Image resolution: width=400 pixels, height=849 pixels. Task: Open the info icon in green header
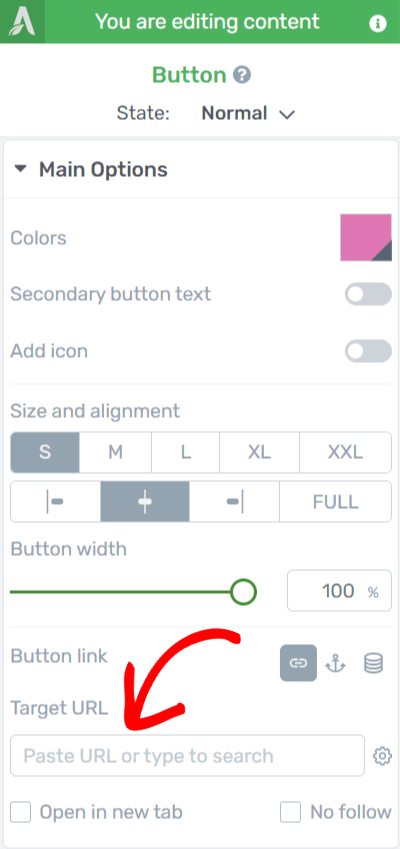[x=378, y=23]
